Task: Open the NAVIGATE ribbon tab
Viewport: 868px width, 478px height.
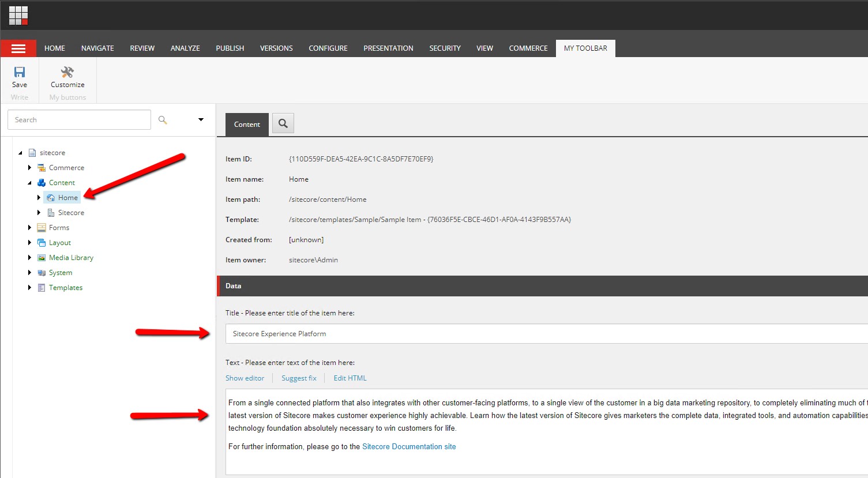Action: 97,48
